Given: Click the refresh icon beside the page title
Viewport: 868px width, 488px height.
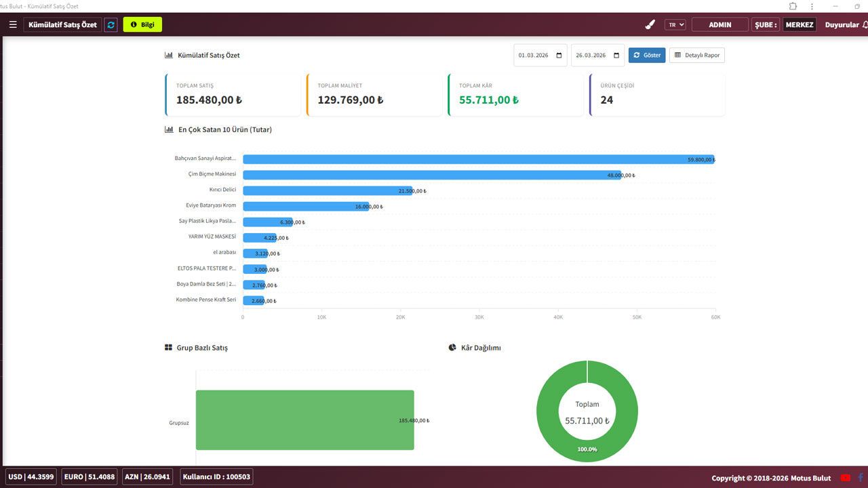Looking at the screenshot, I should [x=111, y=24].
